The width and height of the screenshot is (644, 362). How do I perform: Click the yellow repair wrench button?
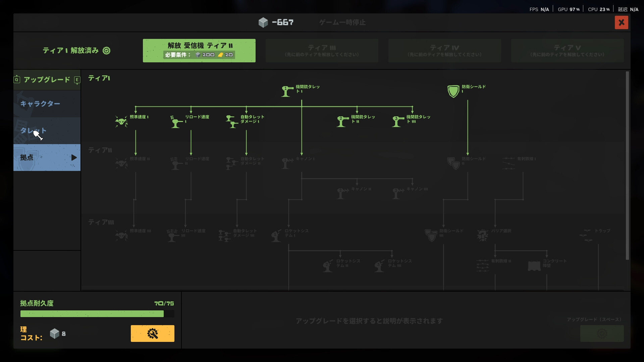[x=153, y=334]
